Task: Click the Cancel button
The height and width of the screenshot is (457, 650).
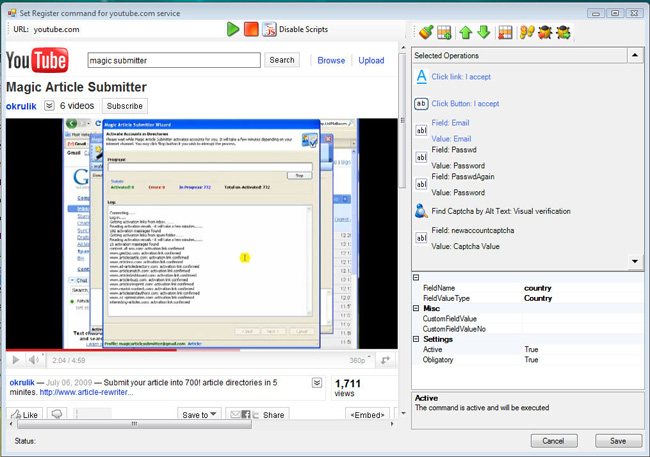Action: pyautogui.click(x=554, y=441)
